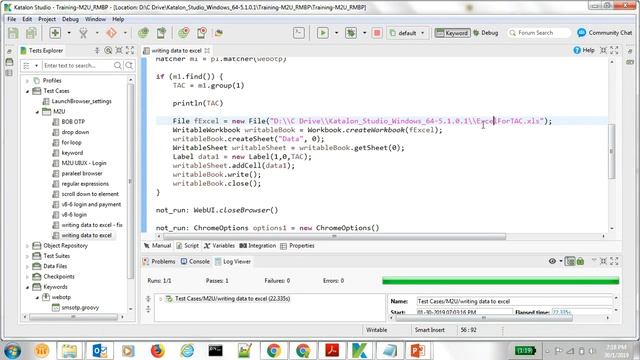This screenshot has width=640, height=360.
Task: Collapse the M2U folder node
Action: [x=37, y=111]
